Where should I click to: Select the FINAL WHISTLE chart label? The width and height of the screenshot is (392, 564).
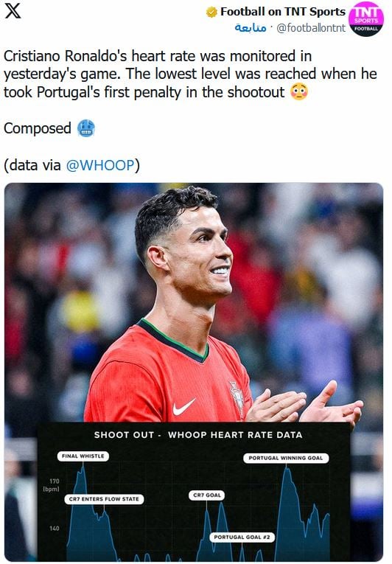[x=83, y=456]
